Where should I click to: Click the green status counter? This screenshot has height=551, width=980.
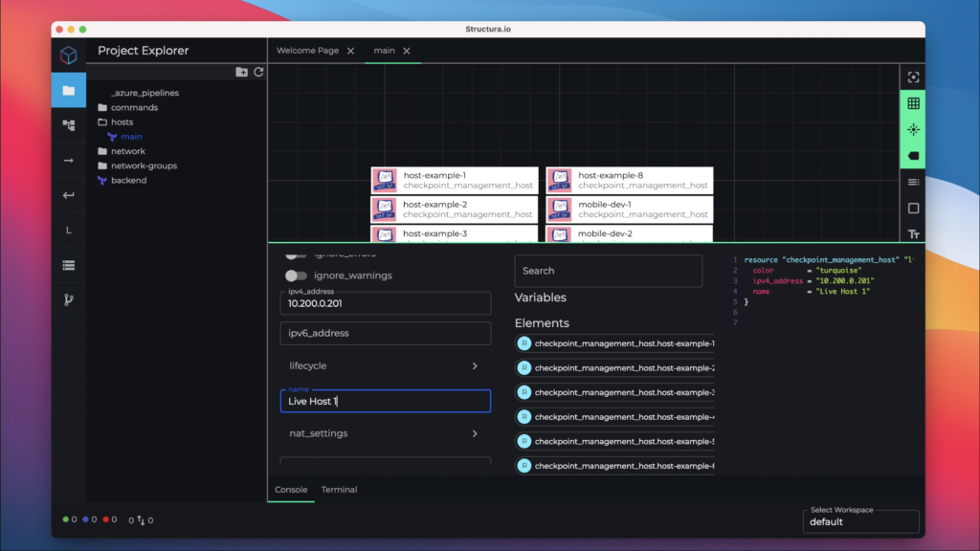(69, 519)
